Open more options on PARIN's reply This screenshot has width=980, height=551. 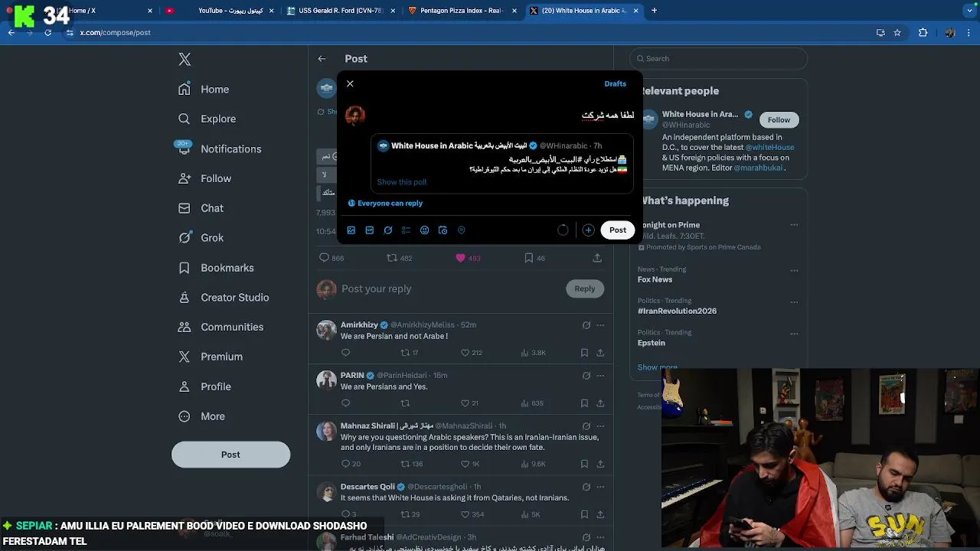click(x=600, y=376)
